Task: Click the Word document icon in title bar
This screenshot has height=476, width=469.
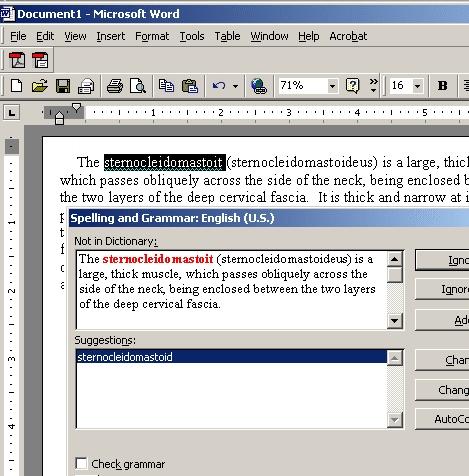Action: (7, 14)
